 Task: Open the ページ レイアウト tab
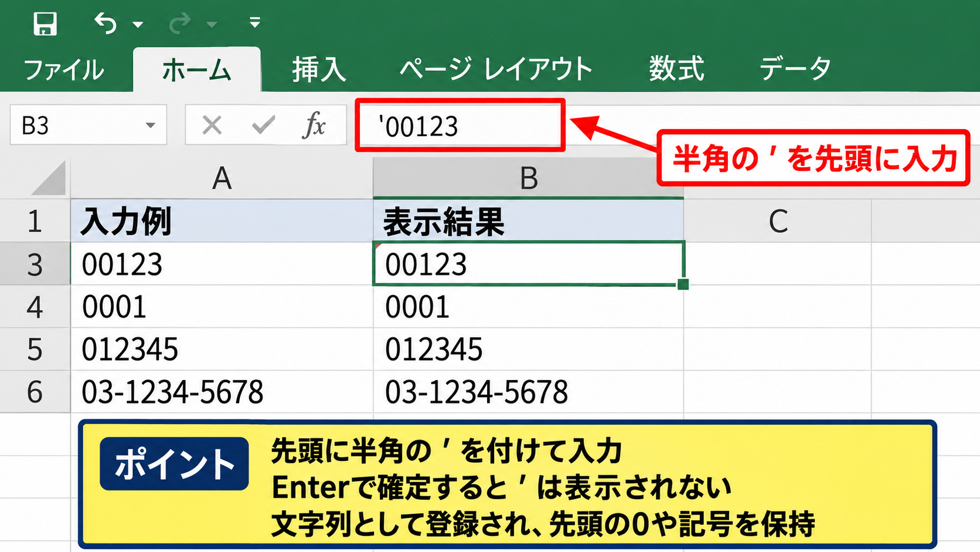click(496, 70)
